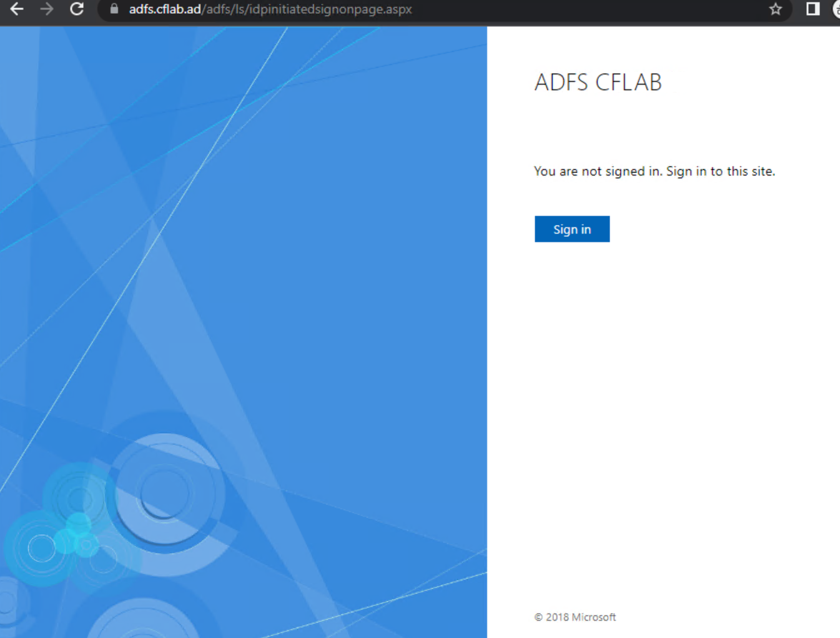Reload the ADFS sign-on page
The width and height of the screenshot is (840, 638).
[x=77, y=9]
